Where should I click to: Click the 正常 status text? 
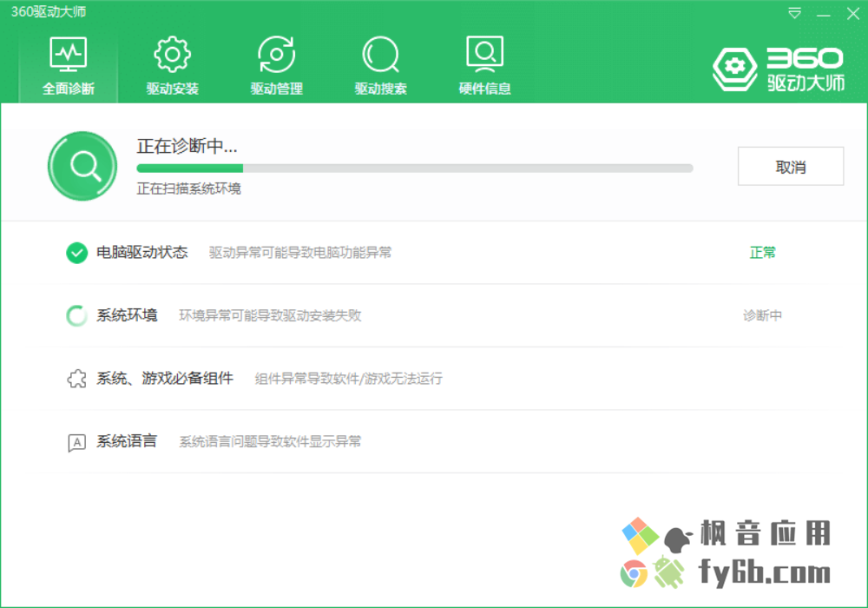762,253
